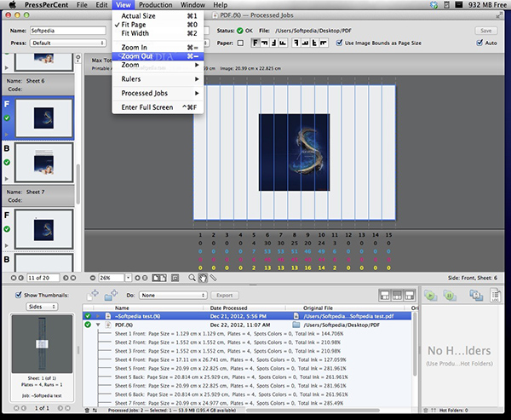Screen dimensions: 511x420
Task: Open the Do: None dropdown
Action: coord(173,295)
